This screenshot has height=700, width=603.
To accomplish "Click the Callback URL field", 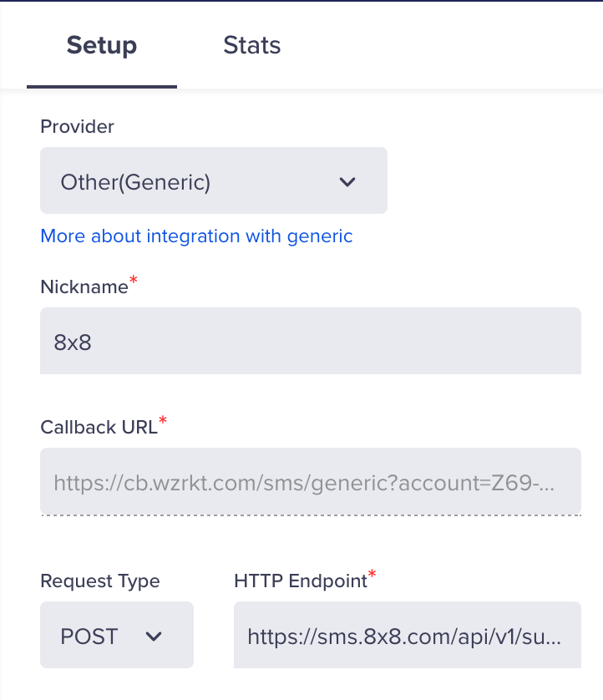I will pyautogui.click(x=311, y=481).
